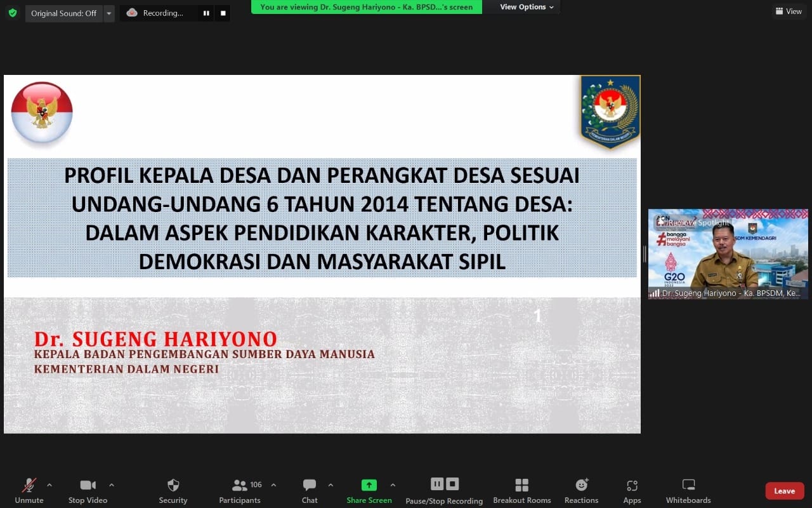Image resolution: width=812 pixels, height=508 pixels.
Task: Leave the meeting
Action: point(784,491)
